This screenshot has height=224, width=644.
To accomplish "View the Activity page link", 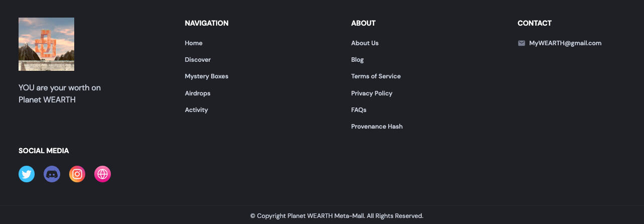I will 196,110.
